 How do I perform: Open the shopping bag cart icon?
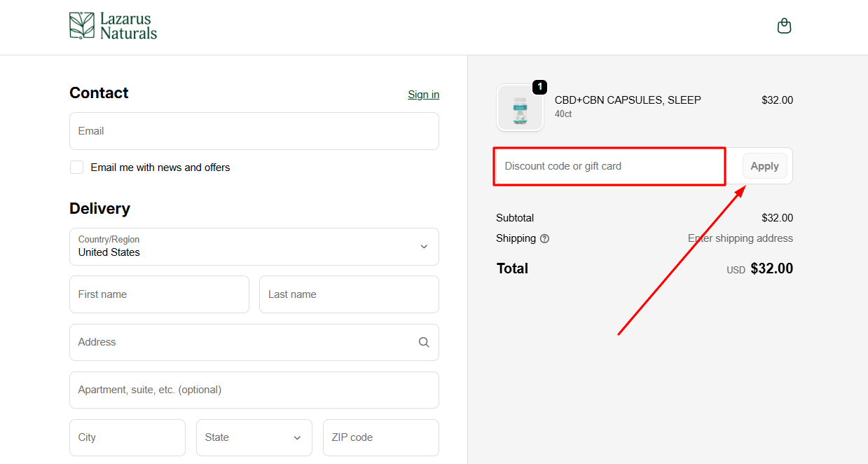[784, 26]
